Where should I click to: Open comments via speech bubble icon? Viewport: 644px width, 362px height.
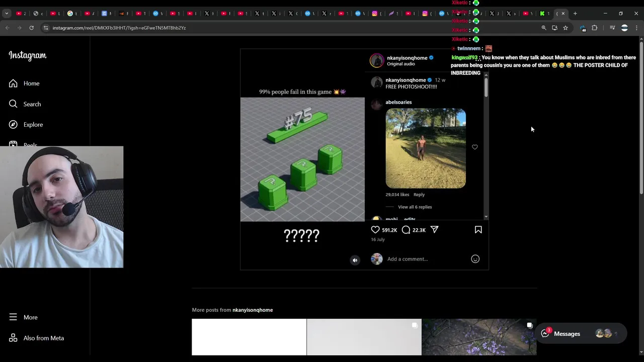406,230
